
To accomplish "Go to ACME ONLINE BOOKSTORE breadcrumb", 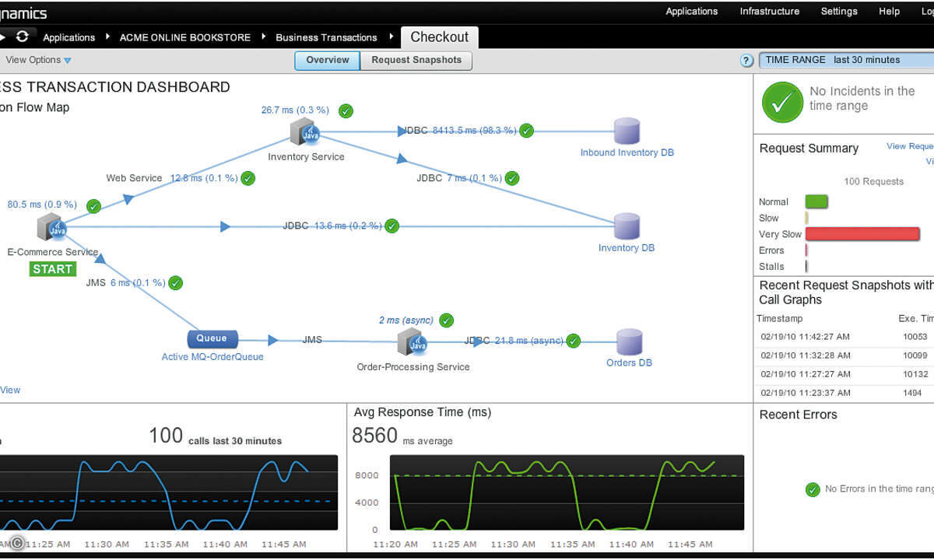I will coord(185,37).
